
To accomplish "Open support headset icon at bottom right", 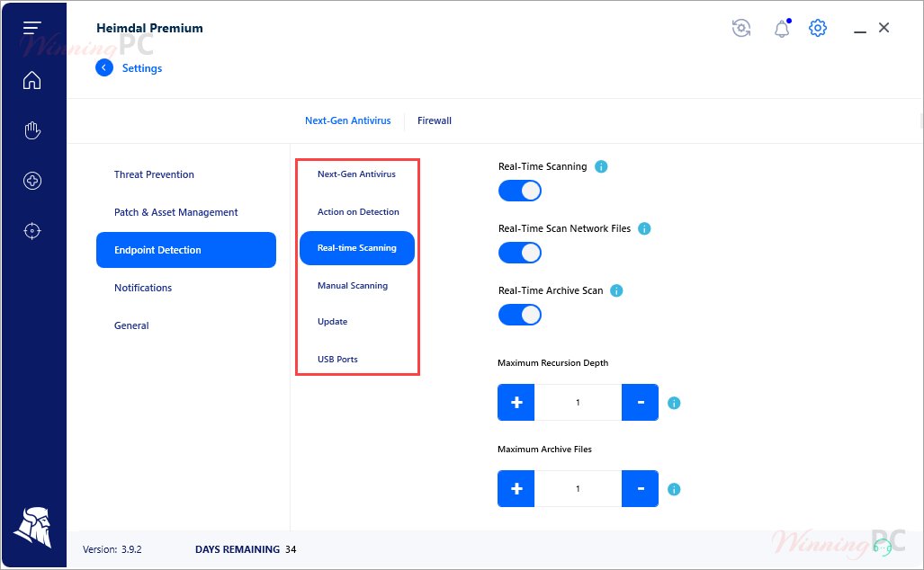I will click(882, 548).
